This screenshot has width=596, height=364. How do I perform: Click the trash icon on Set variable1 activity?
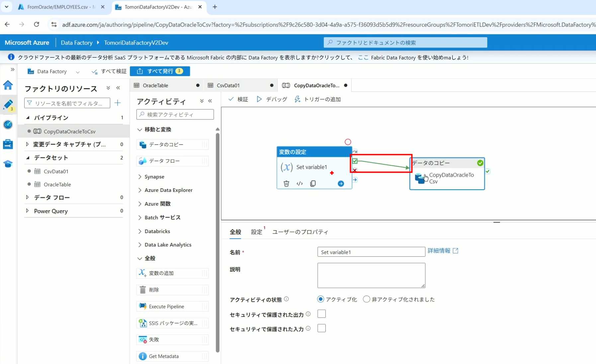coord(286,184)
